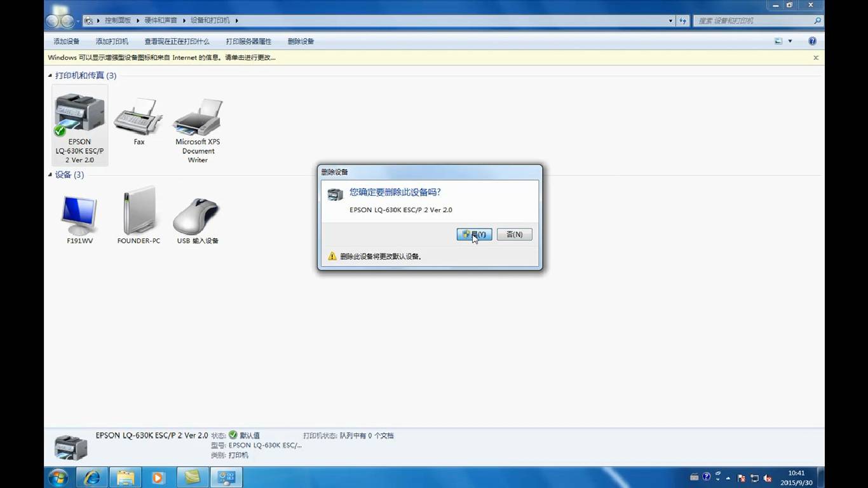Expand the arrow after 控制面板 in the breadcrumb
Image resolution: width=868 pixels, height=488 pixels.
tap(138, 20)
